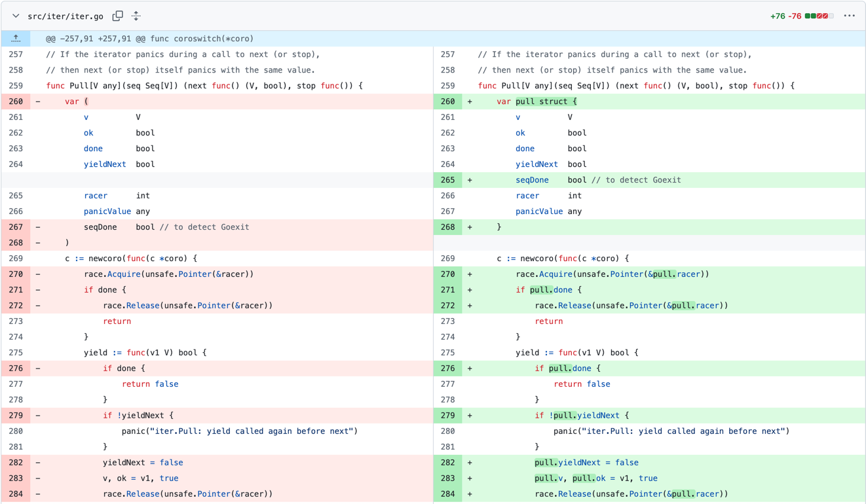Collapse the src/iter/iter.go file diff
The height and width of the screenshot is (504, 866).
tap(16, 16)
